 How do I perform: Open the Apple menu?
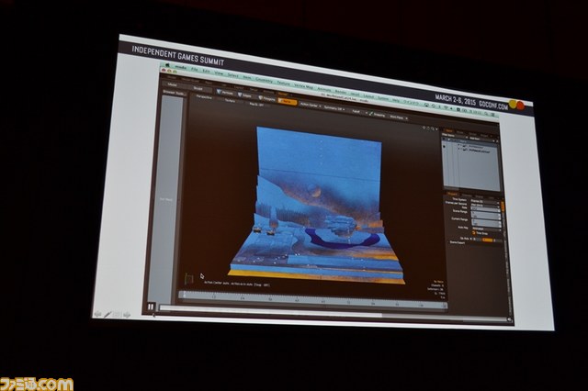(x=167, y=65)
